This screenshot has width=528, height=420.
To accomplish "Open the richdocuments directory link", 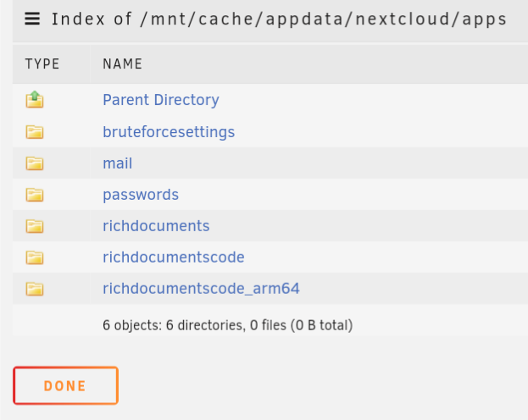I will coord(156,226).
